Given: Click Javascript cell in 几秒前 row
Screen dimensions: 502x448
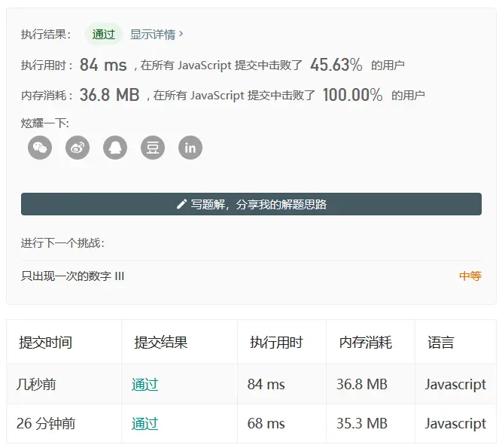Looking at the screenshot, I should point(455,384).
